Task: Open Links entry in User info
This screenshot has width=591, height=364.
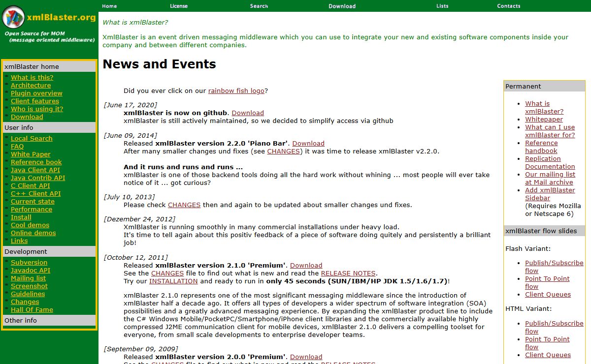Action: (19, 241)
